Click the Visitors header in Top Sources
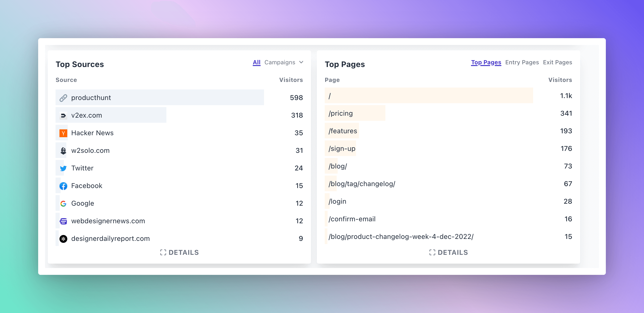This screenshot has width=644, height=313. [291, 80]
